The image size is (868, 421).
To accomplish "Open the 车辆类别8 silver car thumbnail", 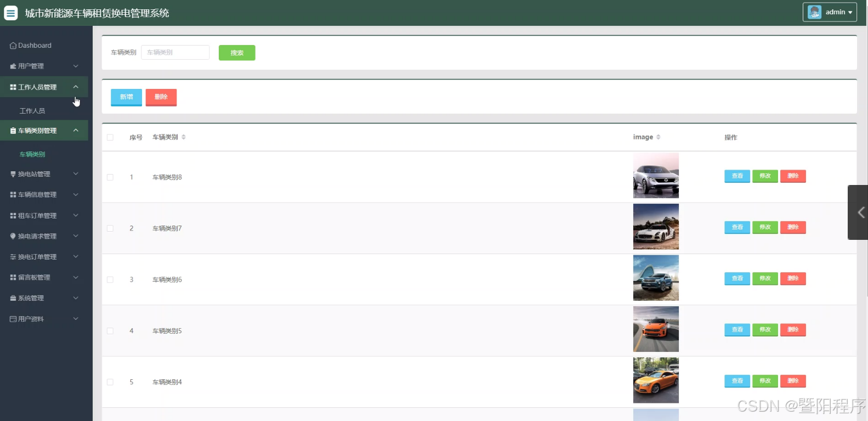I will tap(656, 176).
